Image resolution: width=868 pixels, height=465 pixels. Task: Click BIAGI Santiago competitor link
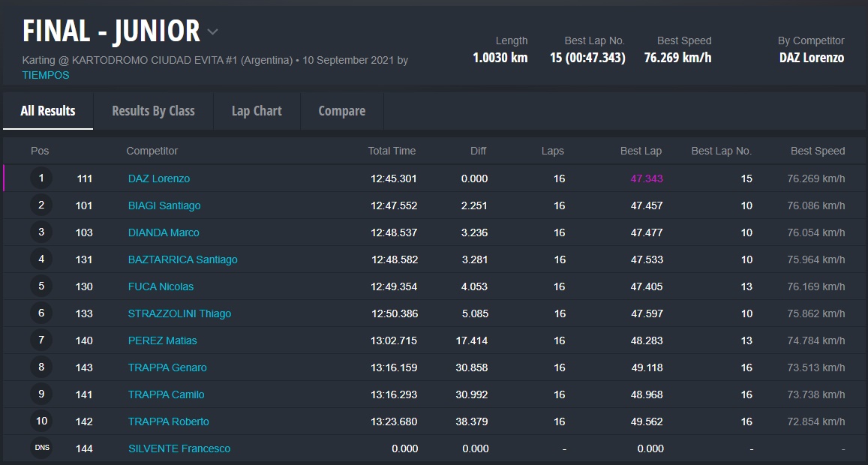(x=164, y=205)
